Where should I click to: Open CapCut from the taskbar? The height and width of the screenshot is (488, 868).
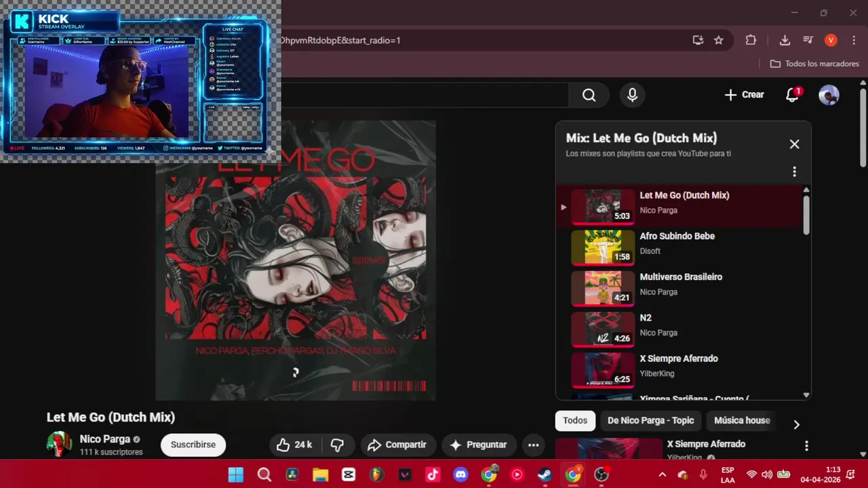coord(349,474)
